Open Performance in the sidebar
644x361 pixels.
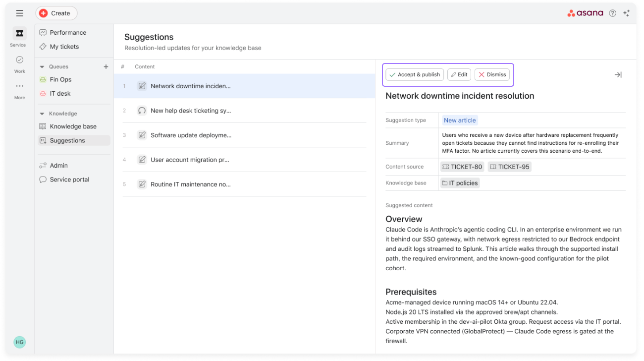(74, 33)
